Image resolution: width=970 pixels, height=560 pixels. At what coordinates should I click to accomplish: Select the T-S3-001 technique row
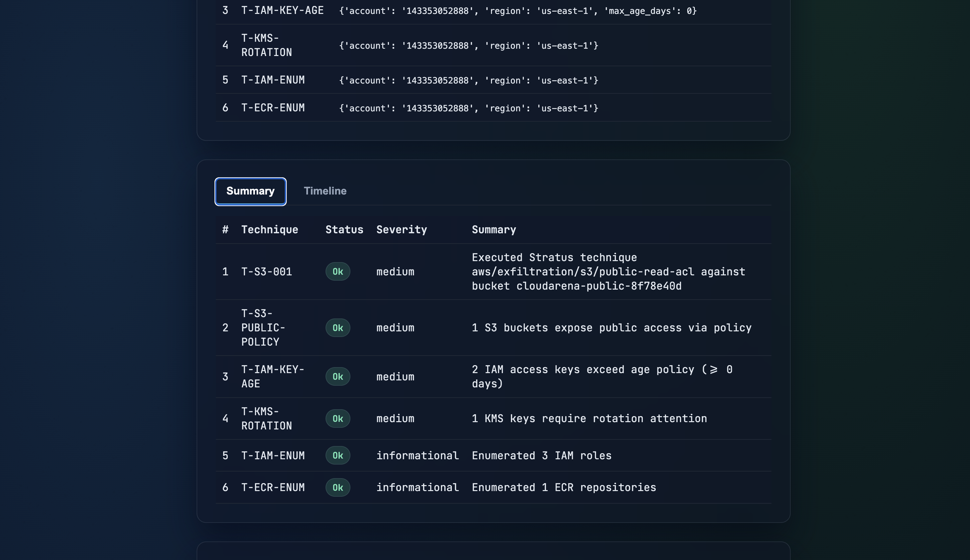pos(266,271)
